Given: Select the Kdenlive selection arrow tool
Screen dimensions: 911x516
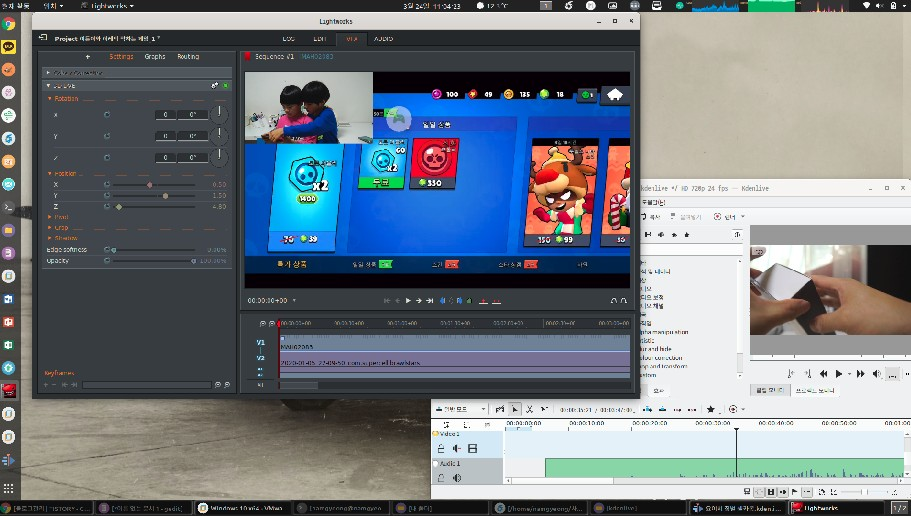Looking at the screenshot, I should [x=514, y=409].
